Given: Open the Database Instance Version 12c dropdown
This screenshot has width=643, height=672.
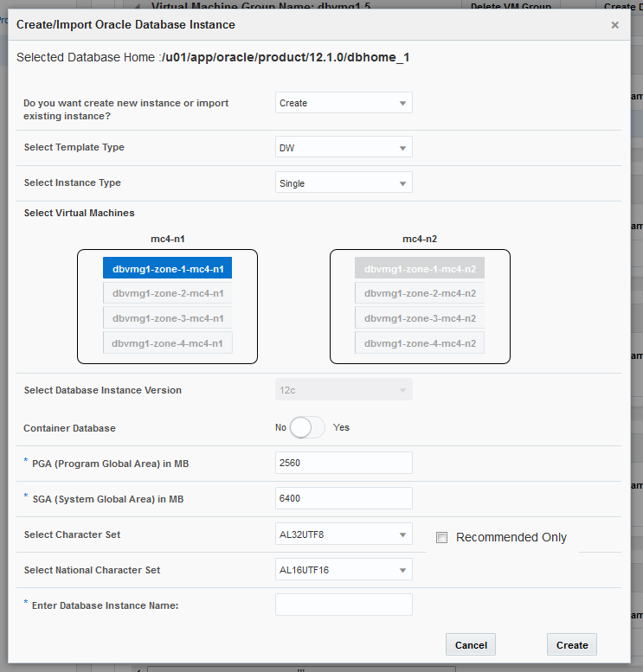Looking at the screenshot, I should click(344, 389).
